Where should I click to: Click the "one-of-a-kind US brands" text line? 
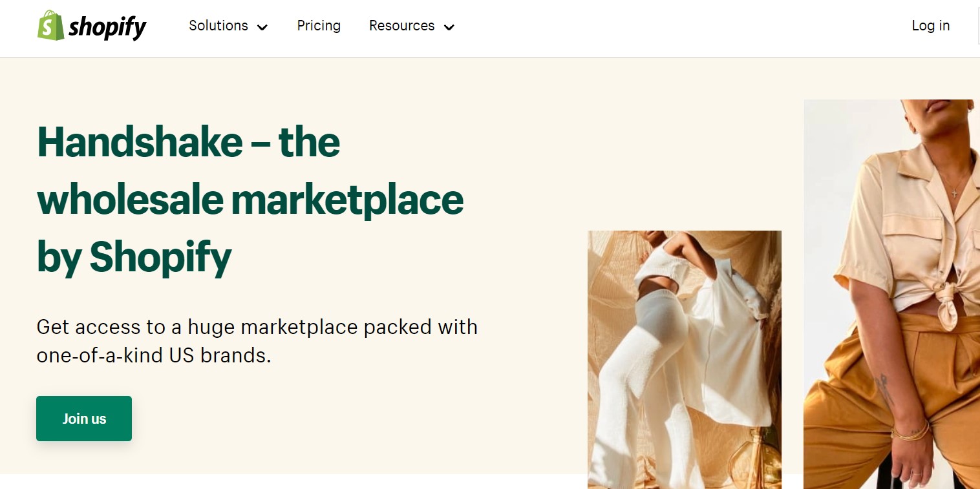point(154,355)
